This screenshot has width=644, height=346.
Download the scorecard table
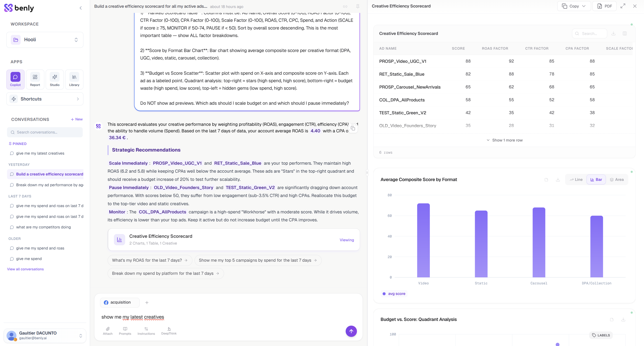tap(613, 33)
